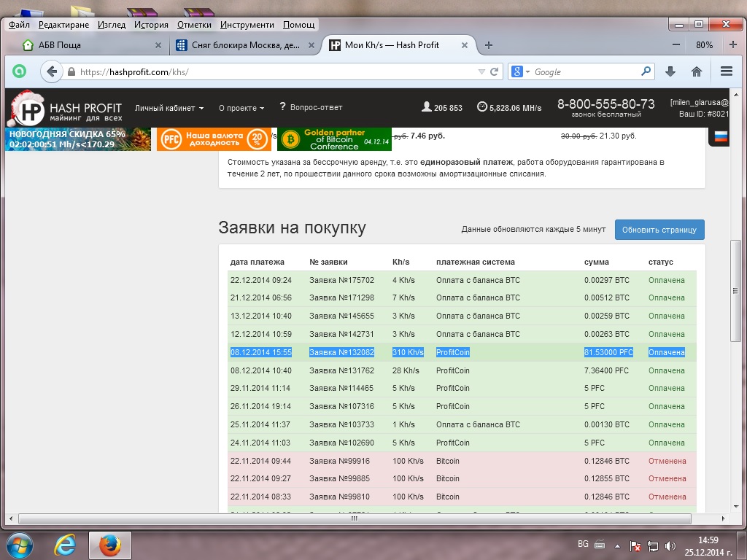Open the downloads arrow icon
The height and width of the screenshot is (560, 747).
(670, 71)
